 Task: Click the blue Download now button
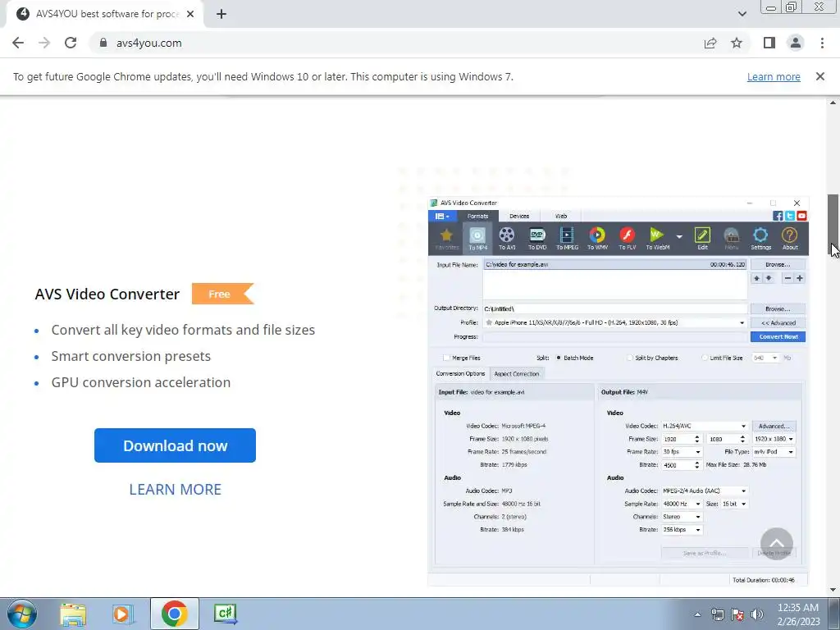coord(176,445)
